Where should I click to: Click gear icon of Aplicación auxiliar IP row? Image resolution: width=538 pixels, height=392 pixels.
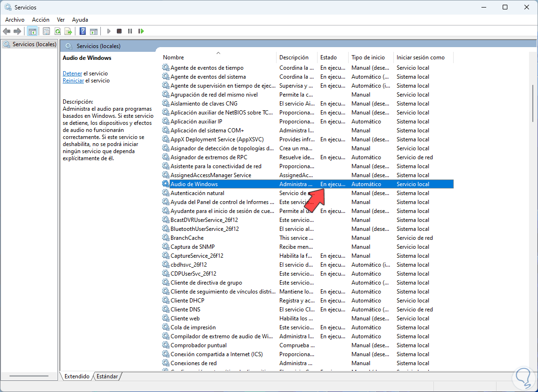click(x=166, y=121)
